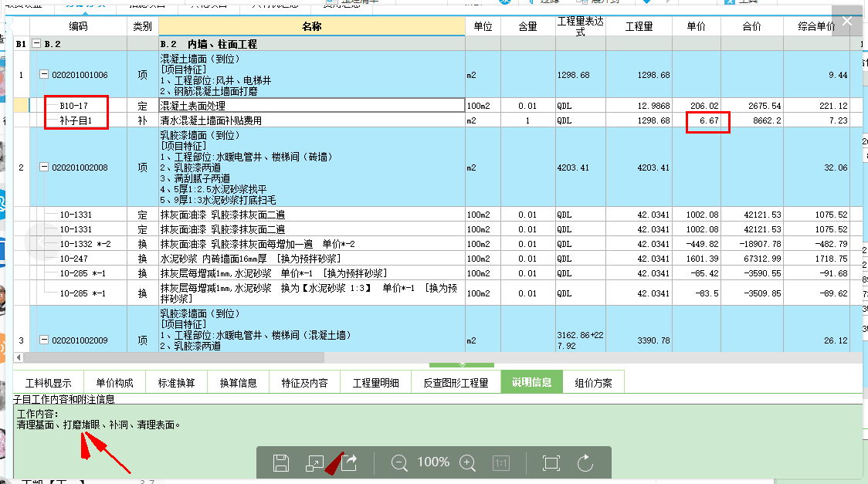Collapse the lower panel with the green handle
868x484 pixels.
[x=462, y=365]
